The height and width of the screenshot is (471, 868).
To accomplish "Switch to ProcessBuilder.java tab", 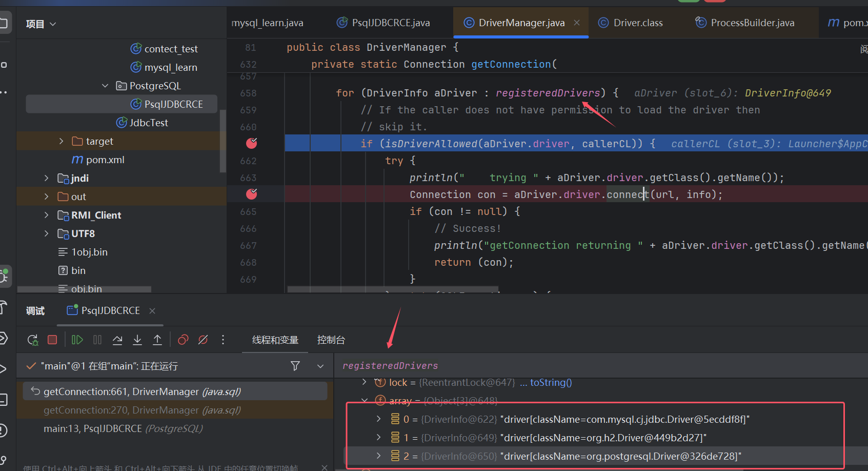I will (745, 23).
